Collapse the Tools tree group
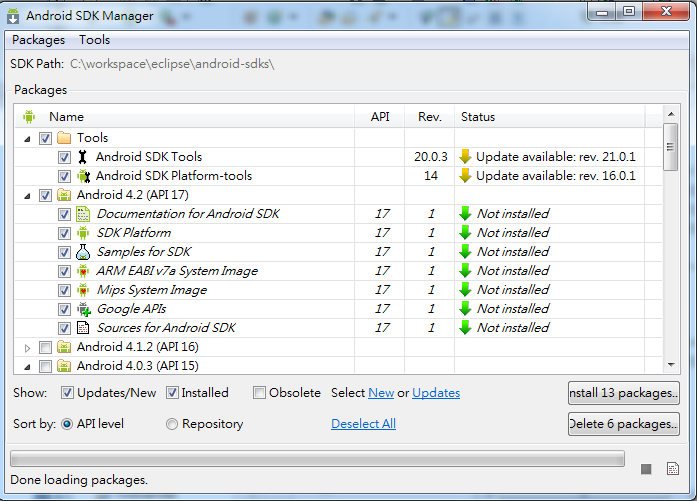697x501 pixels. tap(27, 139)
